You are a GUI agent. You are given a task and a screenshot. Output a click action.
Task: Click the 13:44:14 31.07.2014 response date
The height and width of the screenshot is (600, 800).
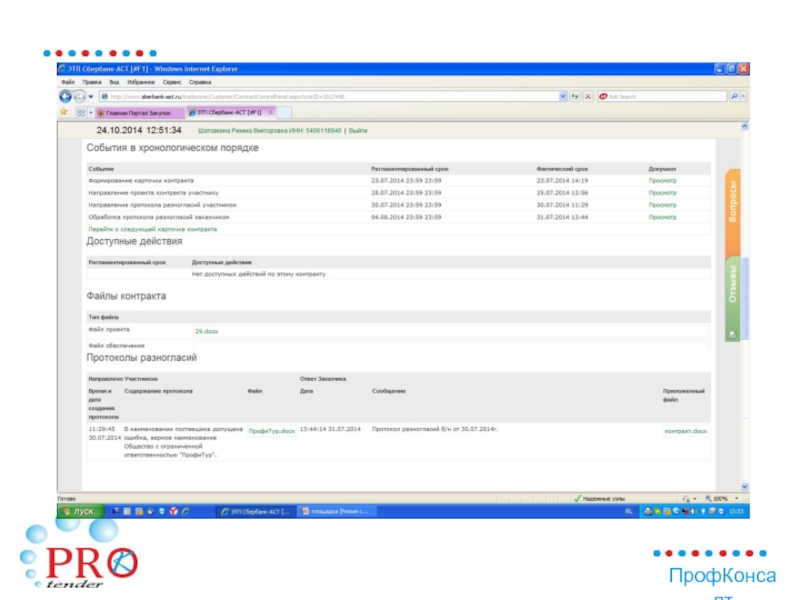[x=330, y=429]
